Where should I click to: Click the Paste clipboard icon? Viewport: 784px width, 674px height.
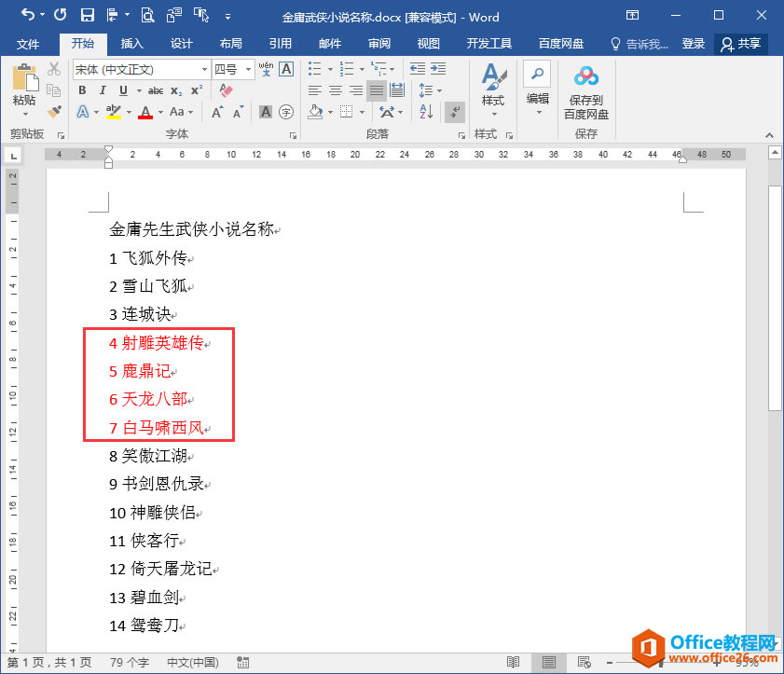click(24, 77)
